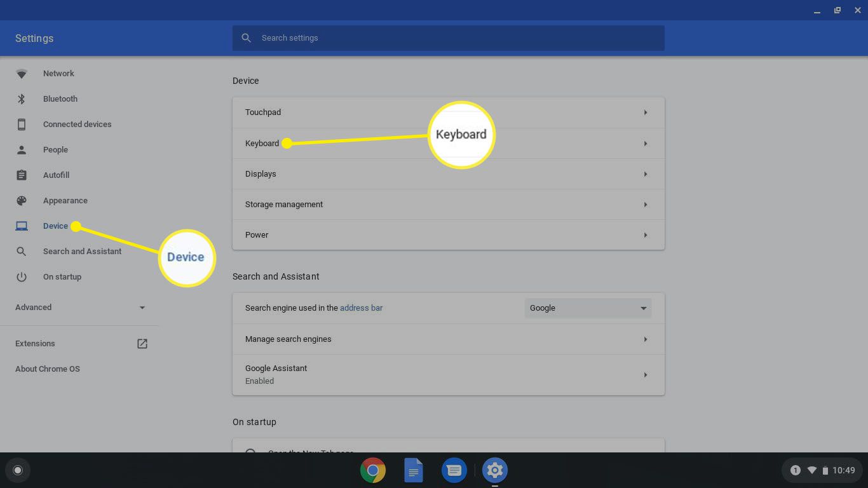868x488 pixels.
Task: Click the address bar link
Action: point(361,308)
